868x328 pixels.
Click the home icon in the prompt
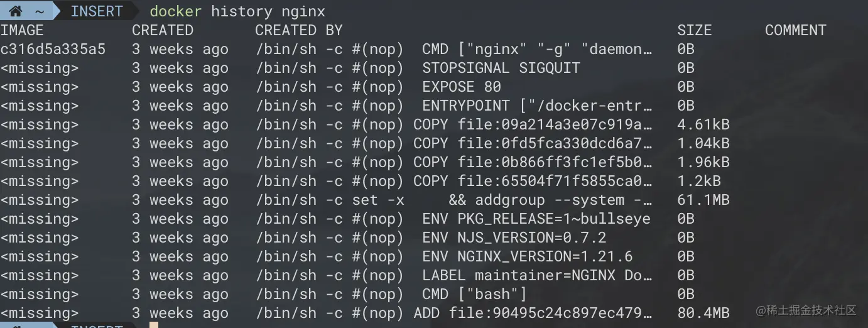click(16, 11)
